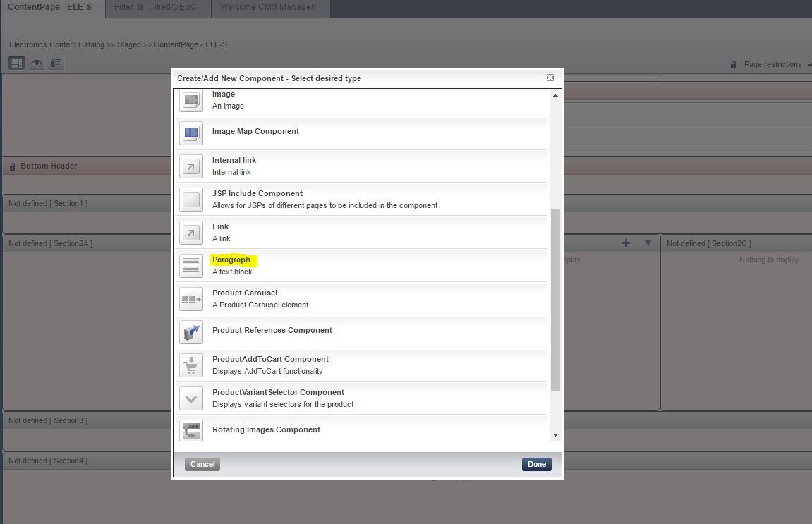Click the dialog scroll-down arrow
Screen dimensions: 812x524
click(x=555, y=435)
